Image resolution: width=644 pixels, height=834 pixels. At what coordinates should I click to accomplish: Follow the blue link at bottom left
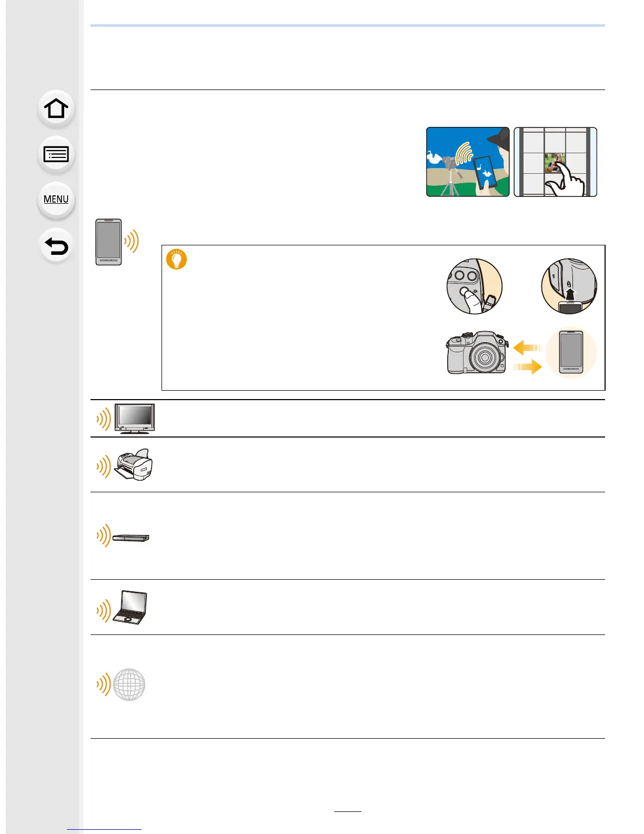[104, 829]
